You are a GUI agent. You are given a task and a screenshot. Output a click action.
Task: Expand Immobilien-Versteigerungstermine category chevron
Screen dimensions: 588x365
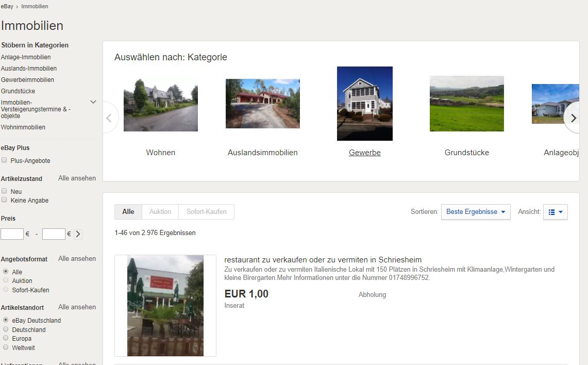pyautogui.click(x=93, y=102)
